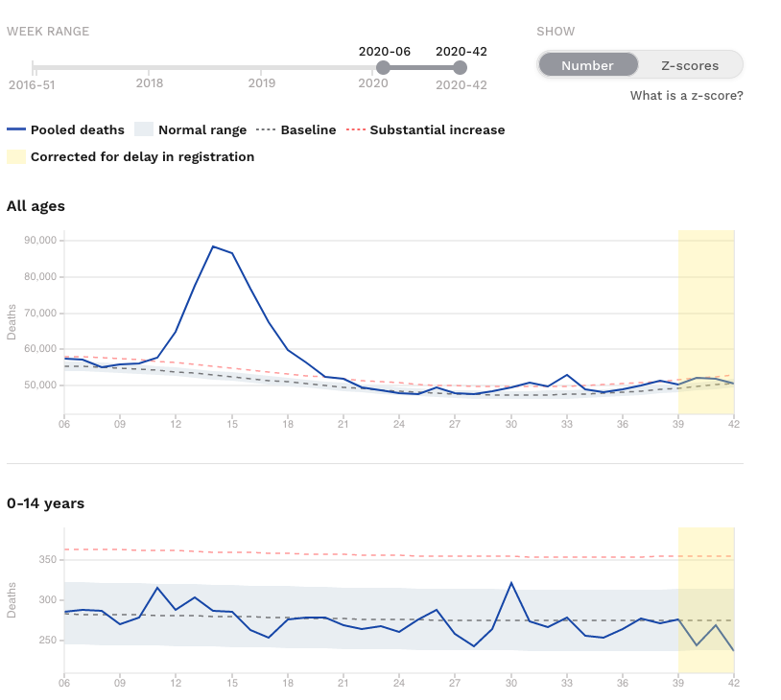Click the grey Normal range legend swatch

click(144, 129)
